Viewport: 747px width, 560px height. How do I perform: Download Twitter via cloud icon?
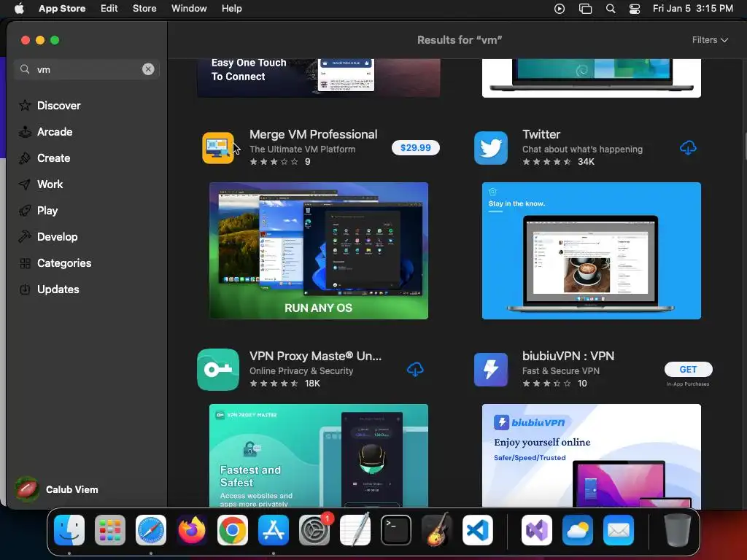pyautogui.click(x=688, y=147)
